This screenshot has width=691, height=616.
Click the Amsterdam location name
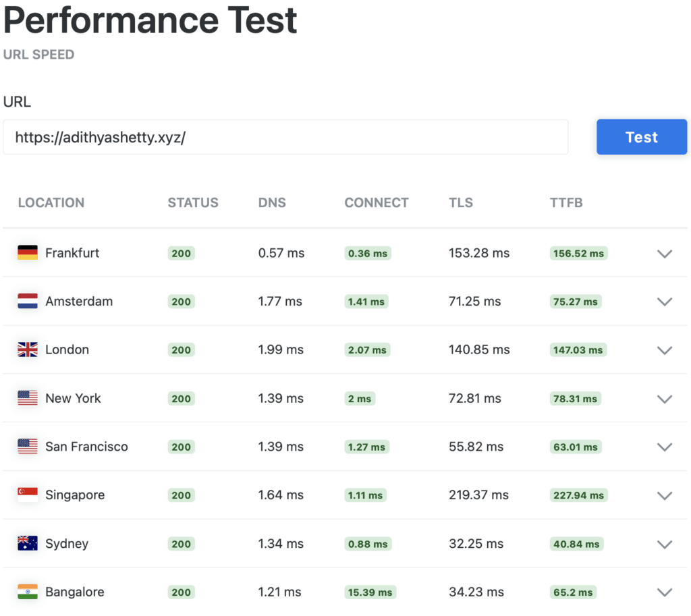(79, 302)
